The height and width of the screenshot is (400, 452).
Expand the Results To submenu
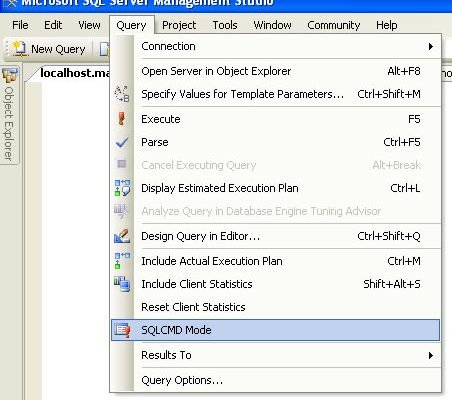[x=275, y=355]
